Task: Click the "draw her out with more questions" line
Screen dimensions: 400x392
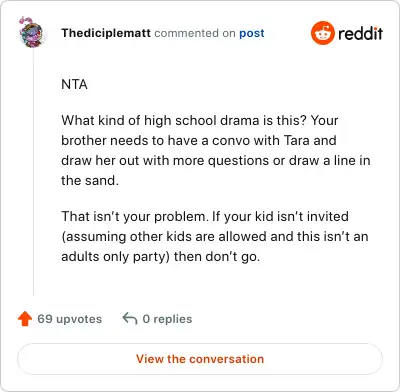Action: pos(216,161)
